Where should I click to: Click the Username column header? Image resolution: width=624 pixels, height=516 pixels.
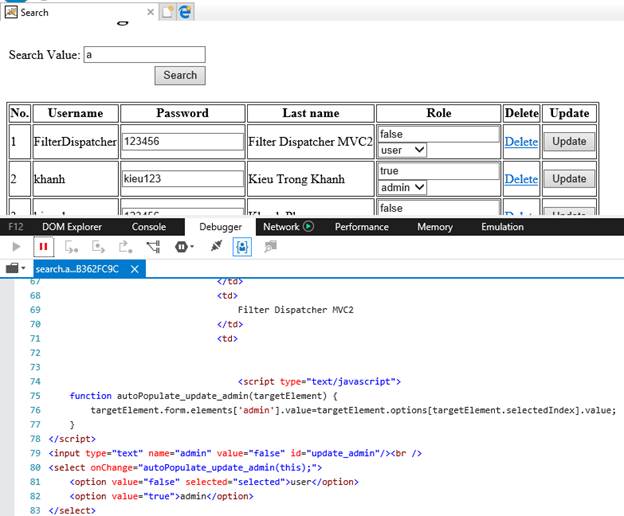point(76,113)
